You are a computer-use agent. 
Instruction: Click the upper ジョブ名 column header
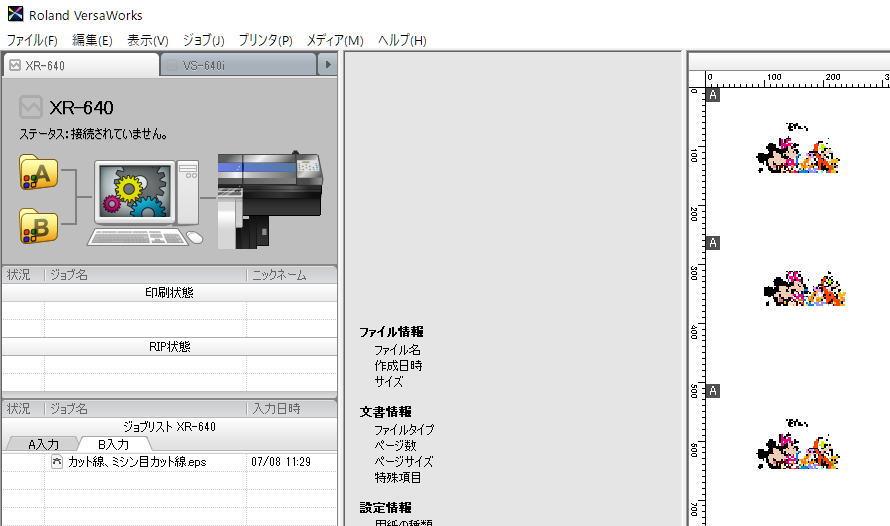pos(146,275)
